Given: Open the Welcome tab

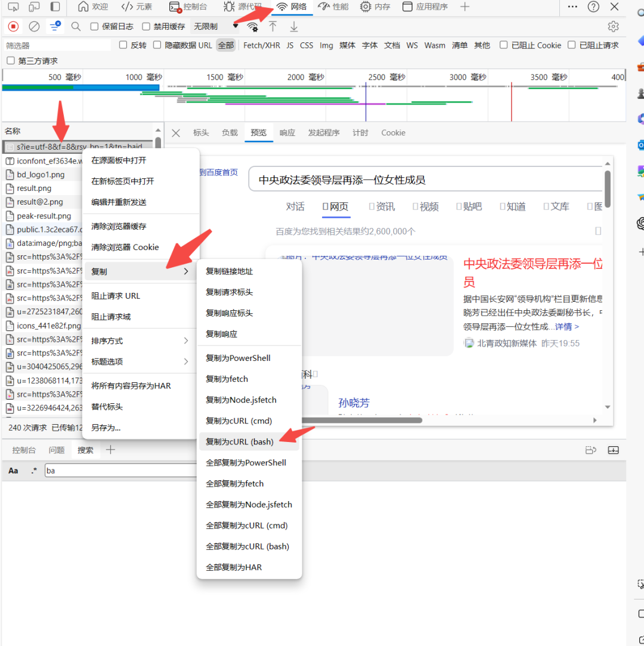Looking at the screenshot, I should pos(93,7).
